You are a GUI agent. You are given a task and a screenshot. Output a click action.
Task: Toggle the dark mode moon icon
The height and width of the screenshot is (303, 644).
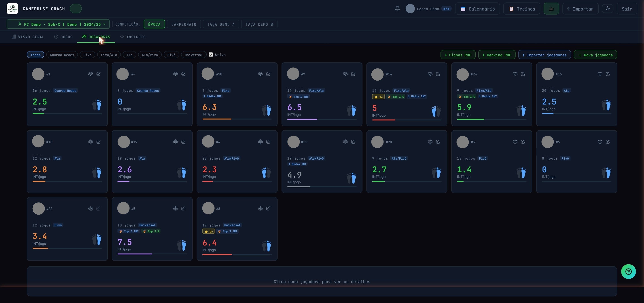point(608,9)
